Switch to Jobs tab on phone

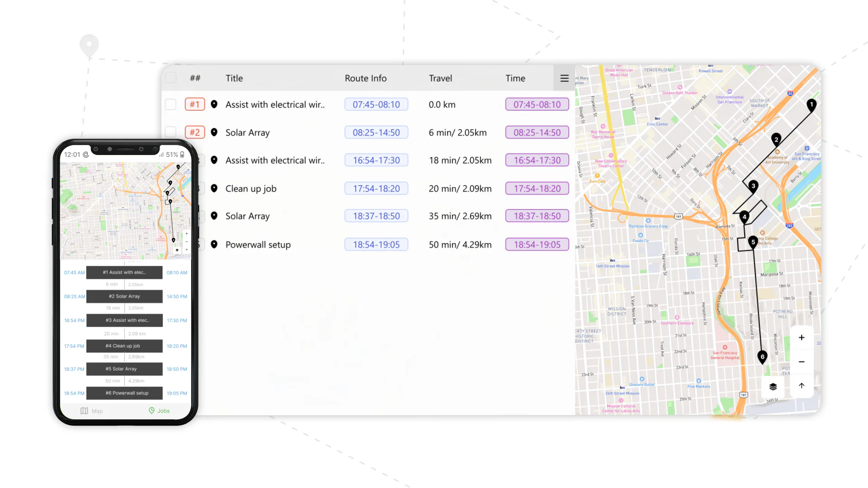tap(159, 411)
